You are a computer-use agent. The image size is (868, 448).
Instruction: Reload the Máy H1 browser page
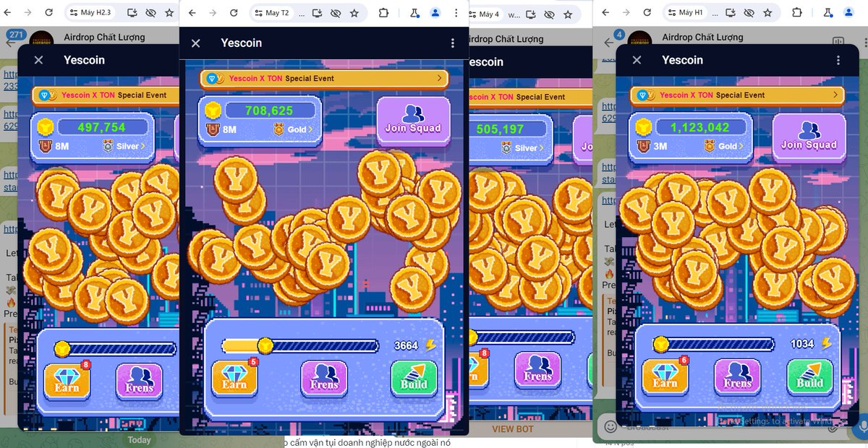coord(647,12)
